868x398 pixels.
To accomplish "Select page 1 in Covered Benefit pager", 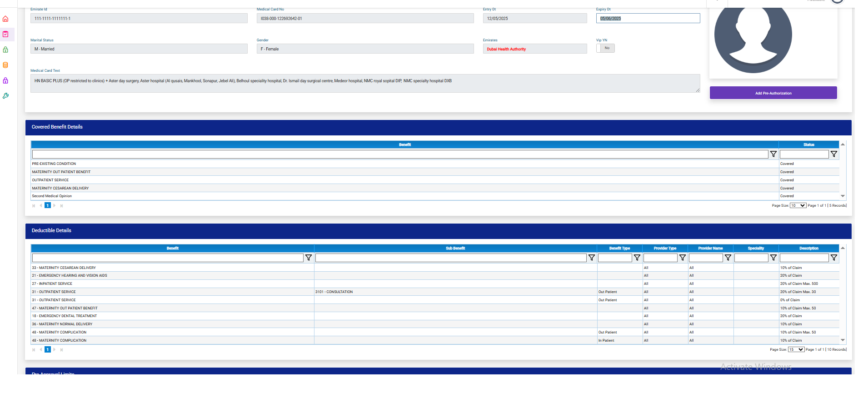I will pos(47,206).
